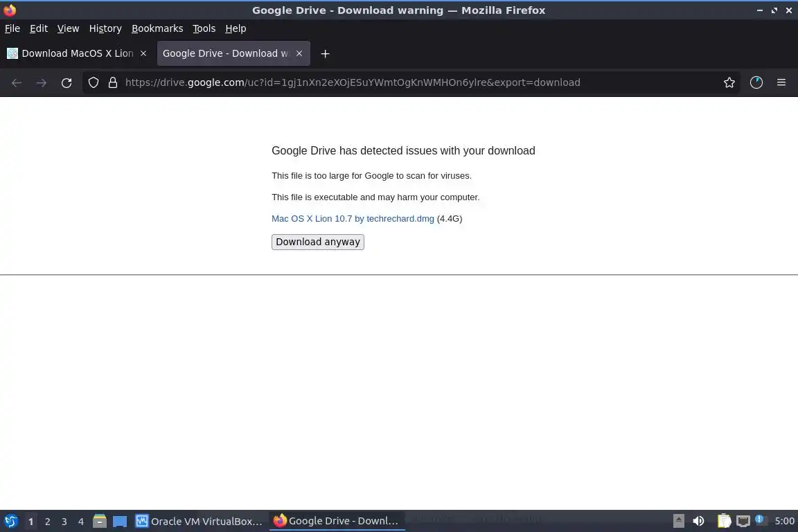Open the Help menu
This screenshot has width=798, height=532.
[x=236, y=28]
